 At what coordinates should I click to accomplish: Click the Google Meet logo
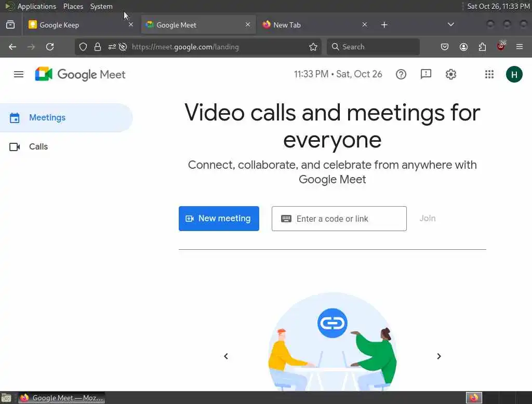click(80, 74)
